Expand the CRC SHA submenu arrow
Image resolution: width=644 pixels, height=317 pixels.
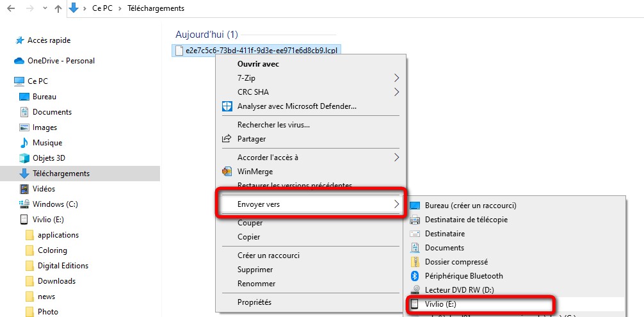tap(397, 92)
